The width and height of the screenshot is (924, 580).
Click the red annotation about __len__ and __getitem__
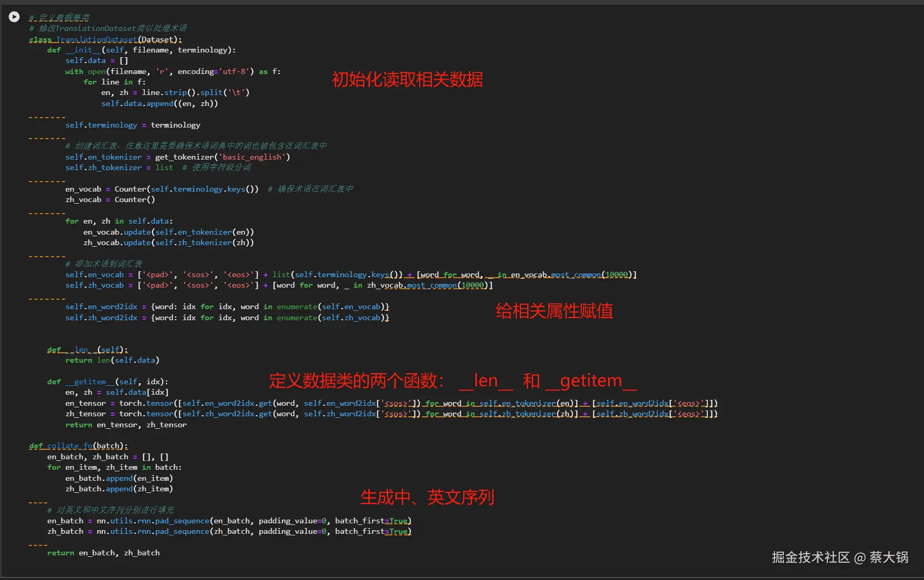[x=453, y=381]
